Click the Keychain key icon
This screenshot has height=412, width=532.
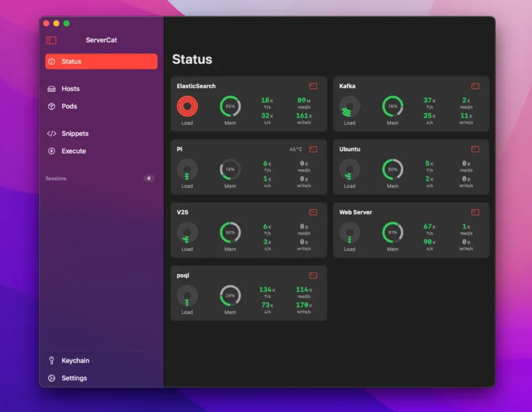52,360
